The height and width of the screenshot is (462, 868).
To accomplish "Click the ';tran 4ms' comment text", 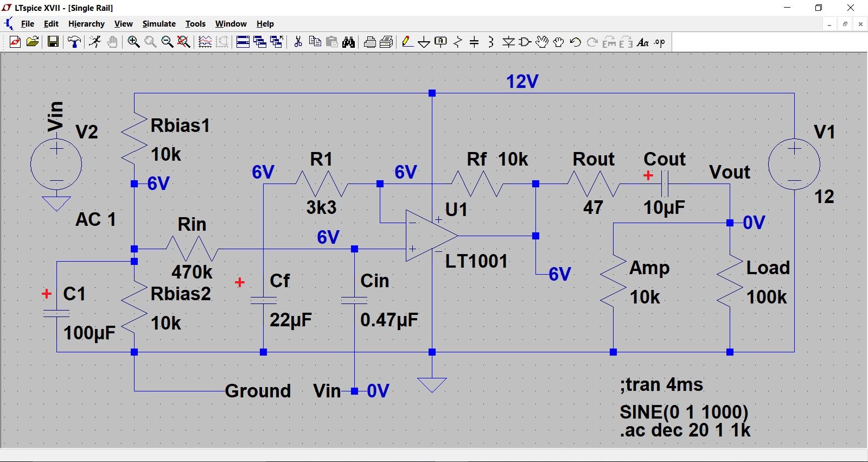I will [661, 384].
